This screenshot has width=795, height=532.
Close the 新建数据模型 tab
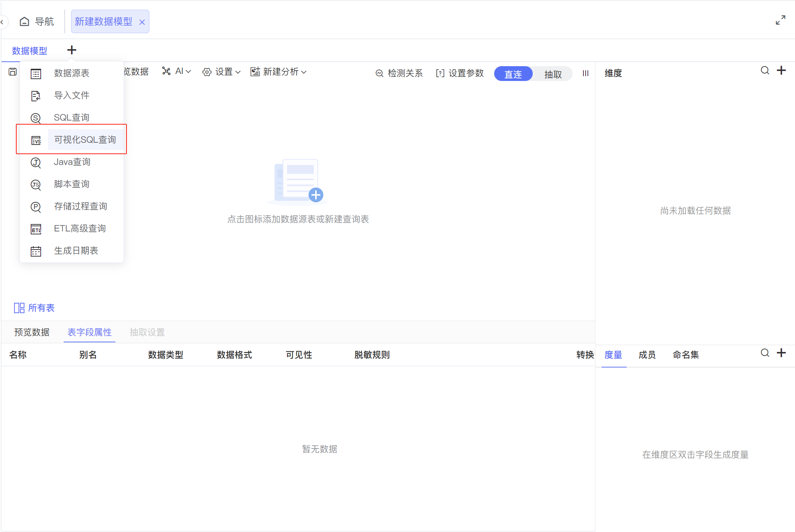(142, 22)
